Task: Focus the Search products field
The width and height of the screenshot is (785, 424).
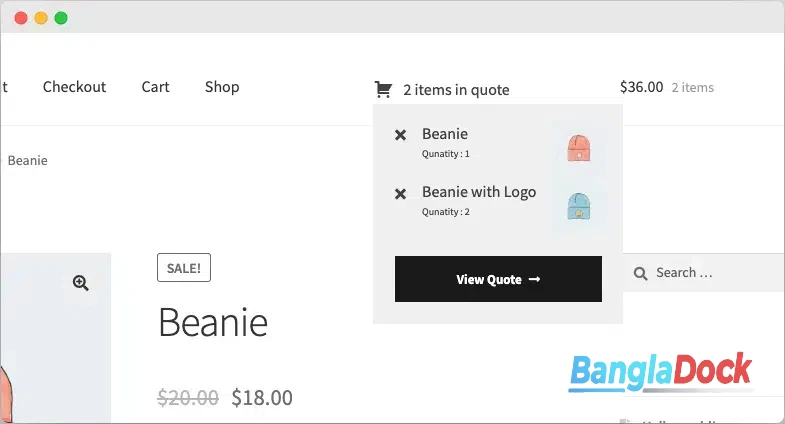Action: (703, 273)
